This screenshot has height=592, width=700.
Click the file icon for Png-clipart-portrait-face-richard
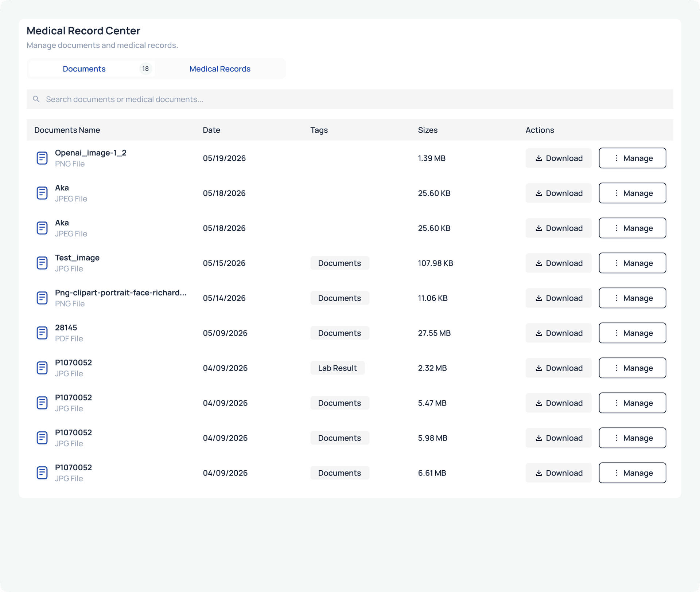(x=42, y=298)
